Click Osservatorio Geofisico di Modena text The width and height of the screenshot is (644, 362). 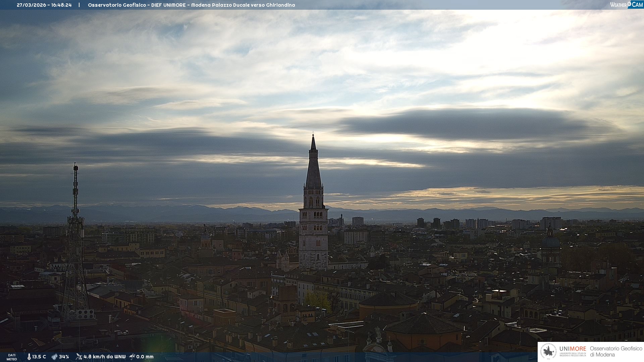point(616,351)
